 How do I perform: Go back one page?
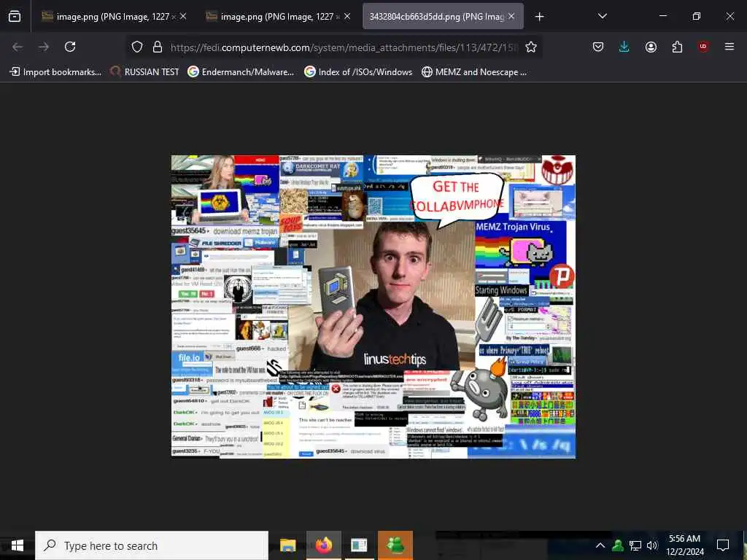pyautogui.click(x=18, y=47)
